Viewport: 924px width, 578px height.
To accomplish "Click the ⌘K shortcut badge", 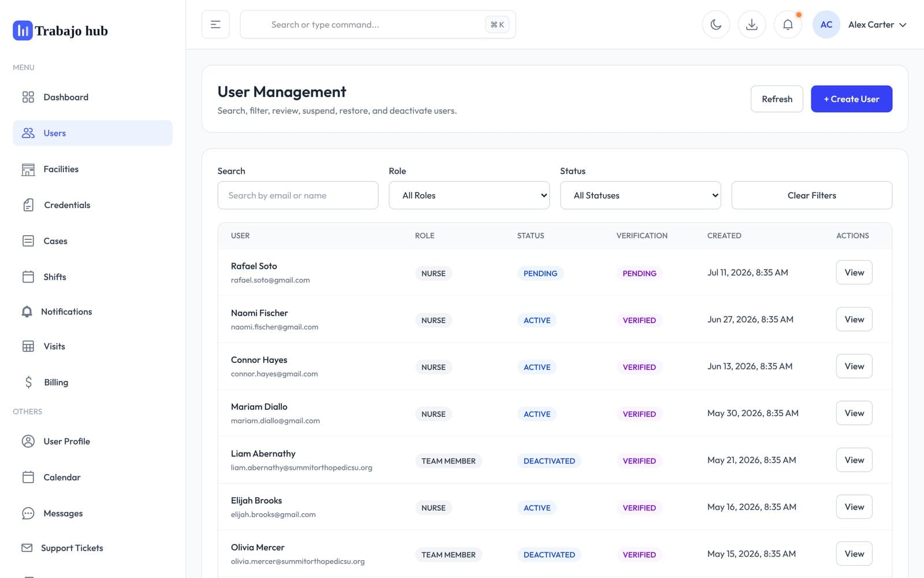I will 497,24.
